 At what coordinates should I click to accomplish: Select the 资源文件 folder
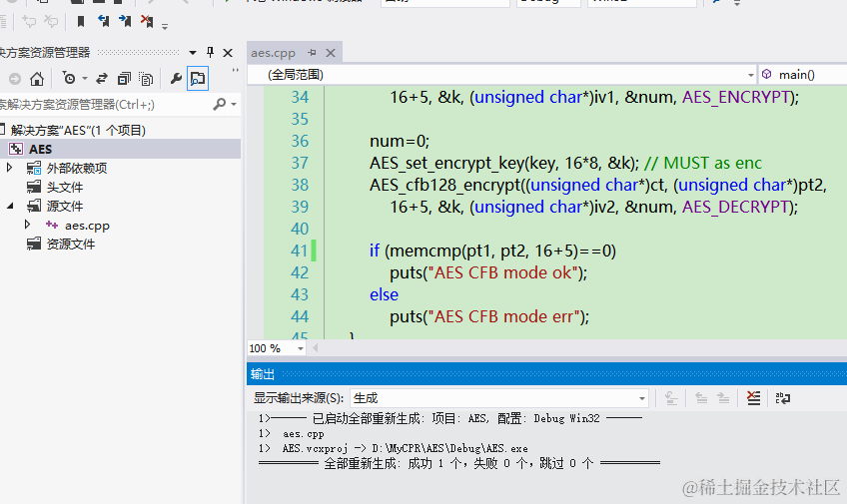pyautogui.click(x=70, y=244)
